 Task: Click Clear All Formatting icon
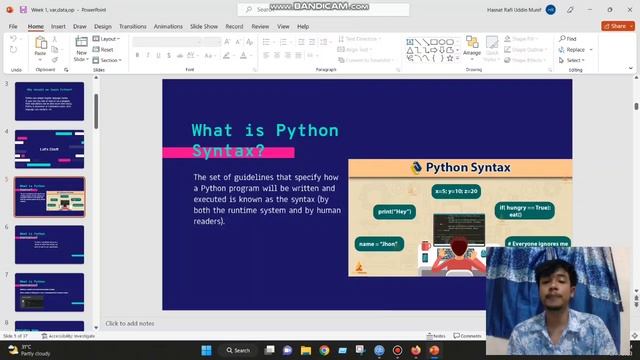pos(249,42)
